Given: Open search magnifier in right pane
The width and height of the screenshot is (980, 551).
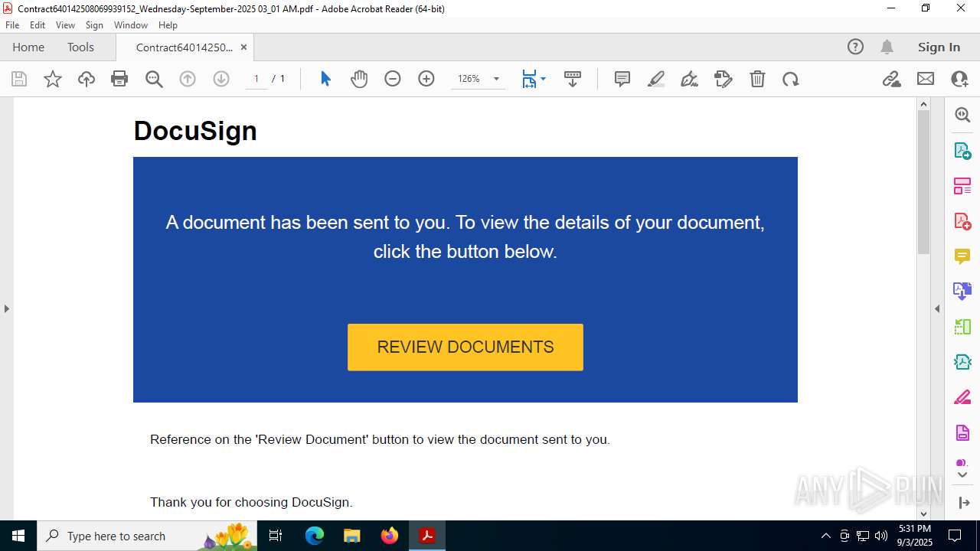Looking at the screenshot, I should [962, 116].
